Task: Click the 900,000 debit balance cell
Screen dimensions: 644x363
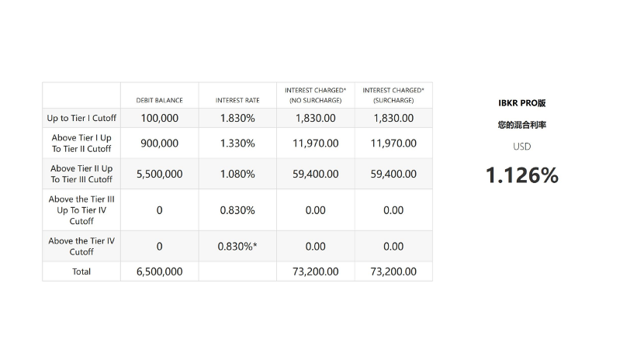Action: 159,143
